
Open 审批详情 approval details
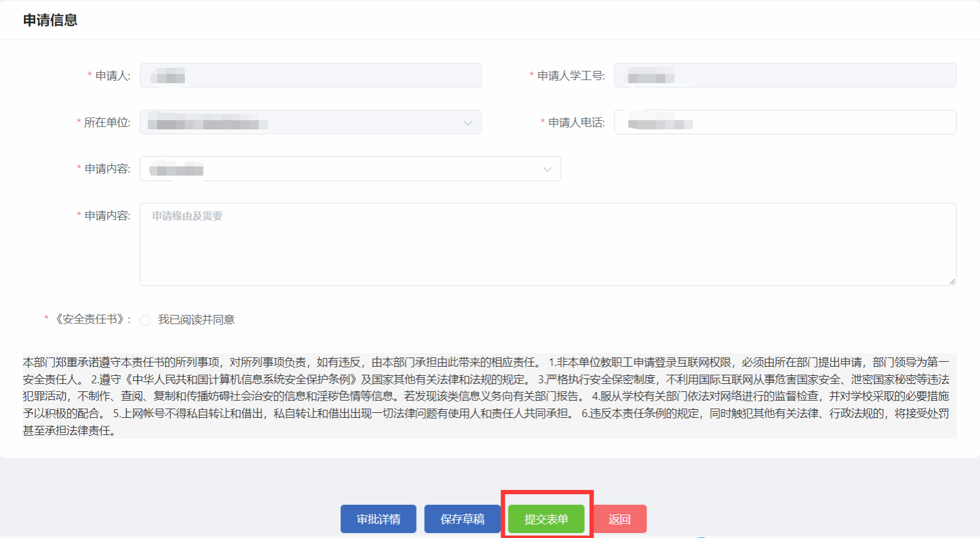tap(378, 519)
